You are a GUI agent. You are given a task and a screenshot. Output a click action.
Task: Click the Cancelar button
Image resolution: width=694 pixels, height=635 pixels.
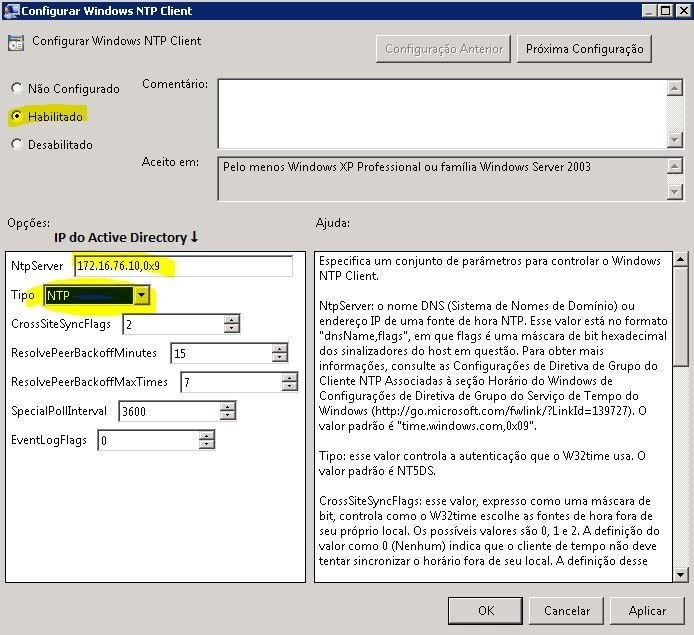pos(567,611)
